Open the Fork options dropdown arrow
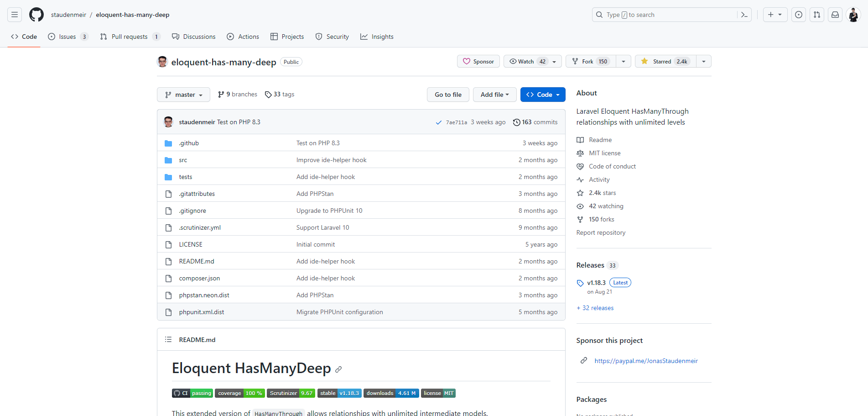This screenshot has width=868, height=416. [x=624, y=61]
